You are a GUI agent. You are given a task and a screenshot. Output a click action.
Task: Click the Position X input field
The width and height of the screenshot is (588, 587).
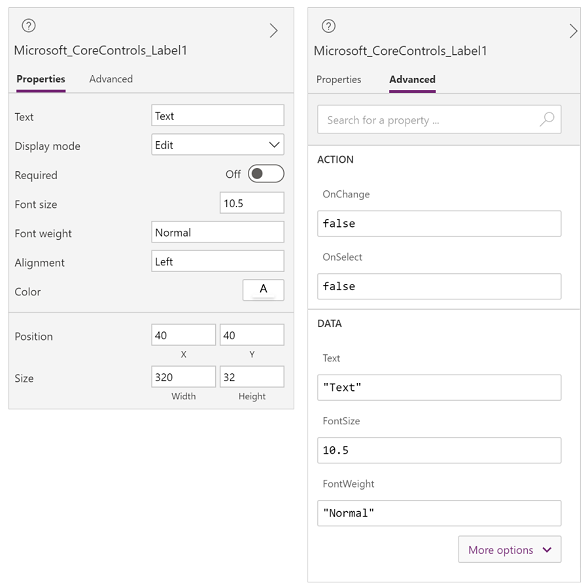tap(183, 335)
